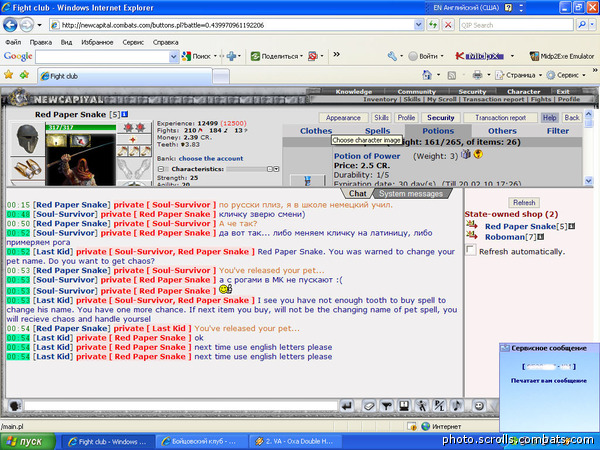Open the Страница dropdown menu
The height and width of the screenshot is (450, 600).
click(520, 75)
